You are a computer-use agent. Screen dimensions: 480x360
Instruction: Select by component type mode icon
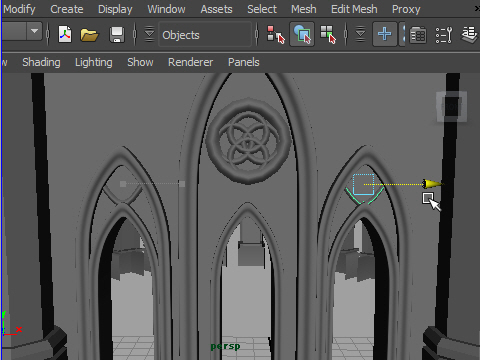(328, 34)
